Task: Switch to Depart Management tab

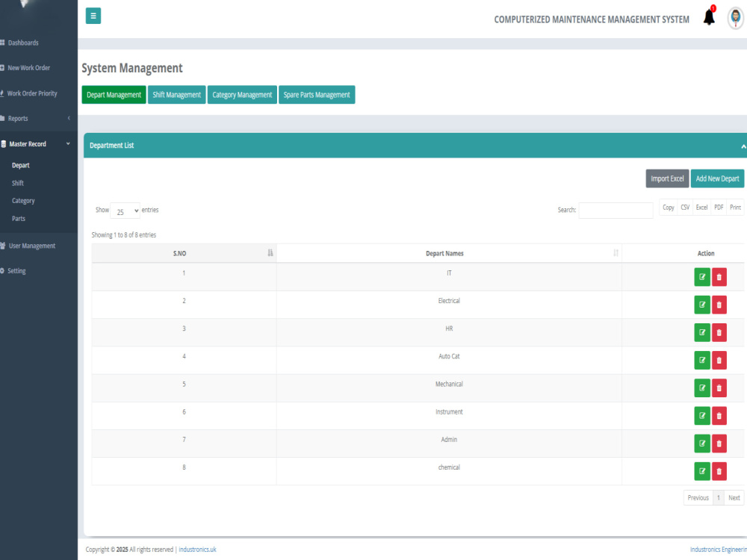Action: (x=114, y=95)
